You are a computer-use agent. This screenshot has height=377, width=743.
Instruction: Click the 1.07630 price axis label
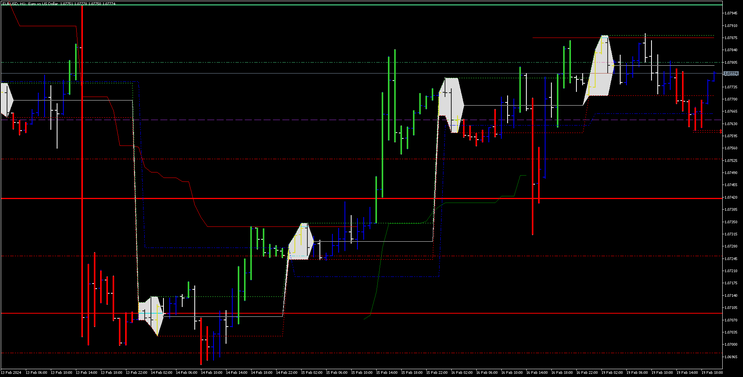(x=731, y=124)
